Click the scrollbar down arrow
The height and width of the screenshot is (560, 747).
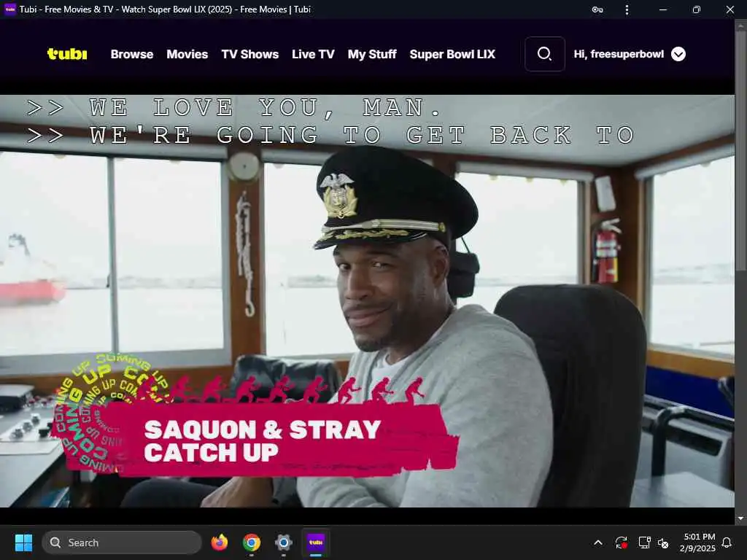(x=740, y=518)
